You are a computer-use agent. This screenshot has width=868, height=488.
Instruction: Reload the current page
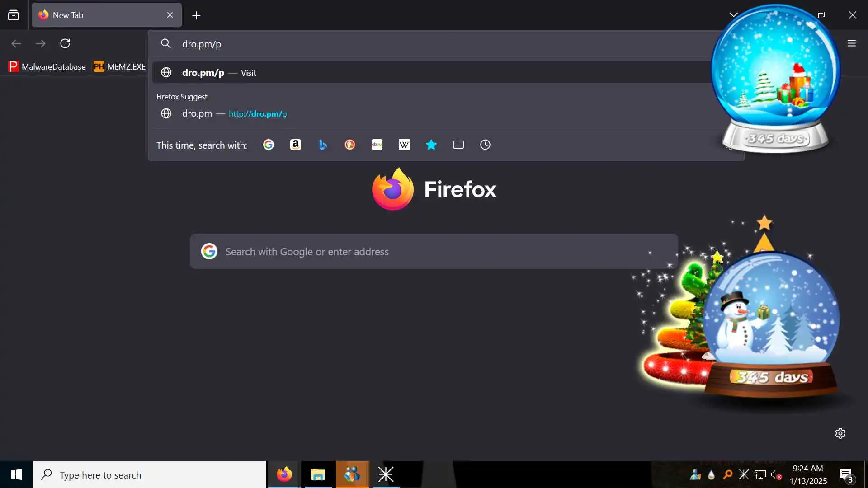pos(65,43)
